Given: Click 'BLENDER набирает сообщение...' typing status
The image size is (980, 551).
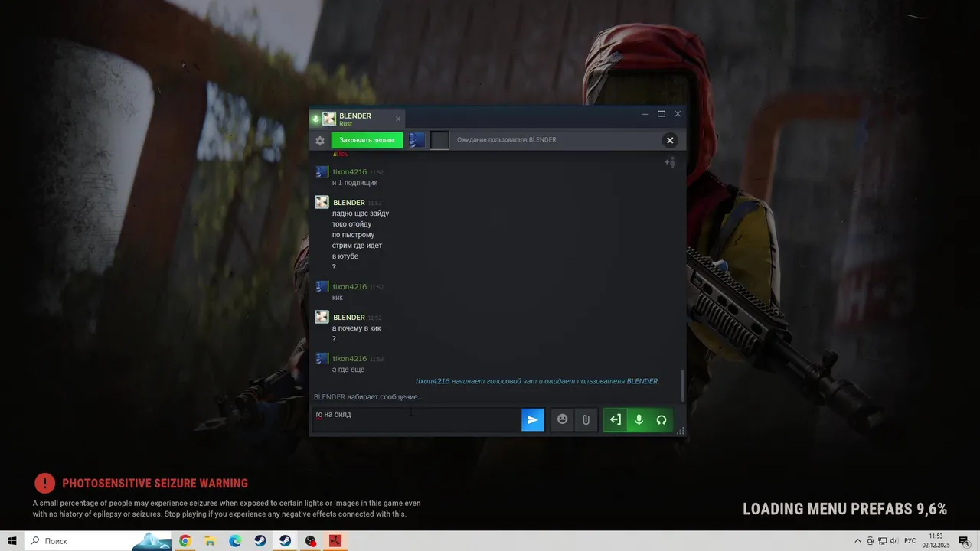Looking at the screenshot, I should pyautogui.click(x=368, y=397).
